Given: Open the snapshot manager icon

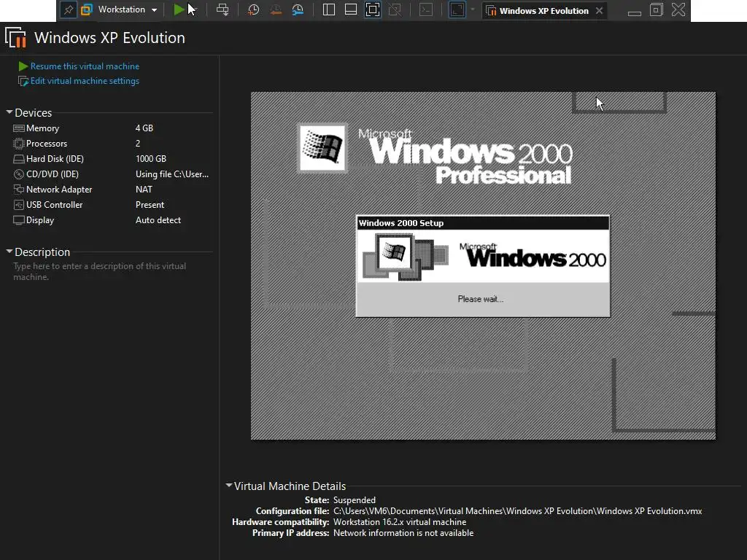Looking at the screenshot, I should (x=298, y=9).
